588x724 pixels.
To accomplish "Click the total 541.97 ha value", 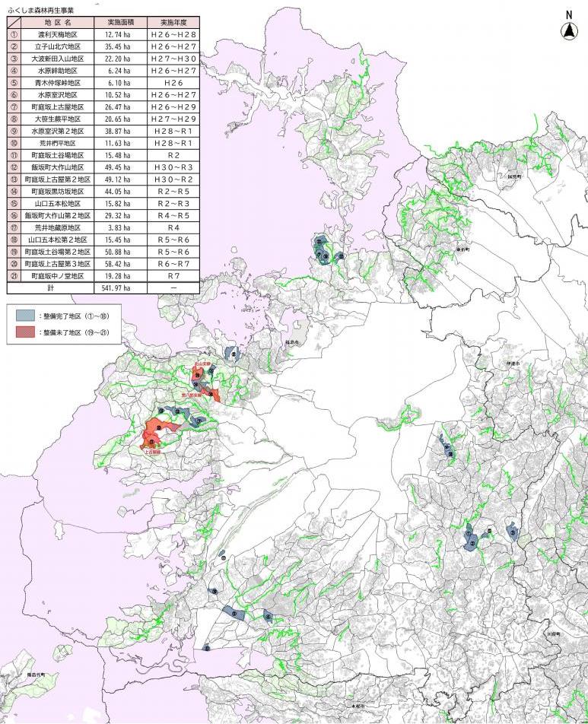I will pyautogui.click(x=116, y=287).
